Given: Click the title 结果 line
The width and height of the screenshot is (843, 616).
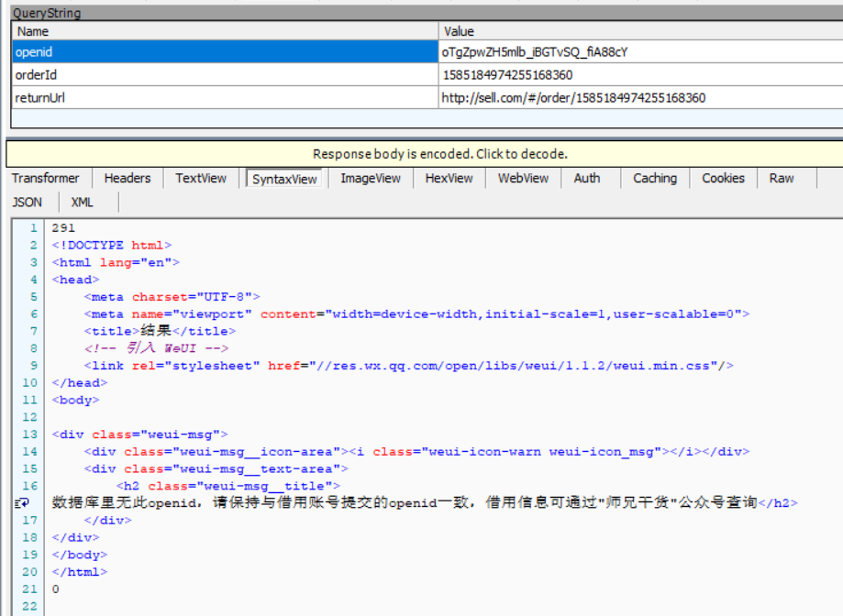Looking at the screenshot, I should 160,331.
